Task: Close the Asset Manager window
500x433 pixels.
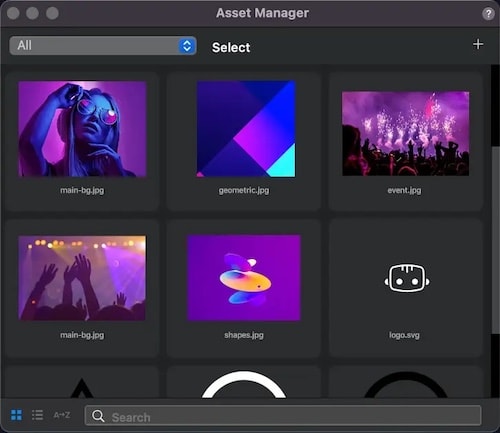Action: point(13,13)
